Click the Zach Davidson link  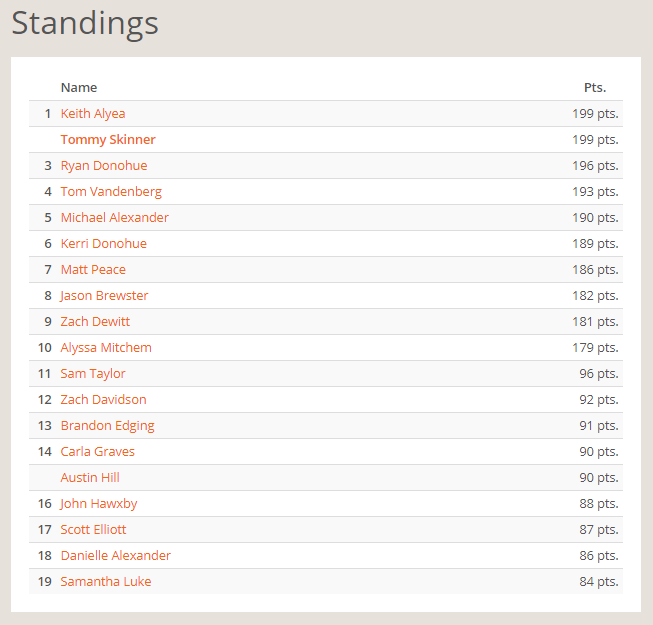[x=103, y=400]
